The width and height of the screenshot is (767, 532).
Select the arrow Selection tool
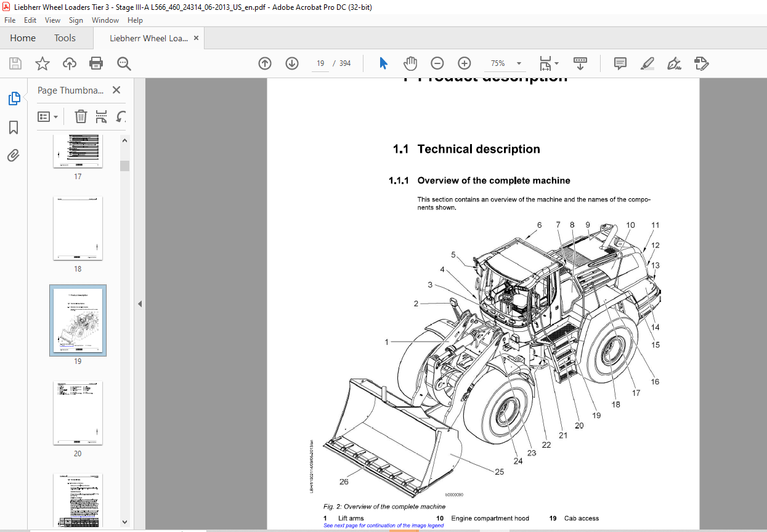(383, 63)
